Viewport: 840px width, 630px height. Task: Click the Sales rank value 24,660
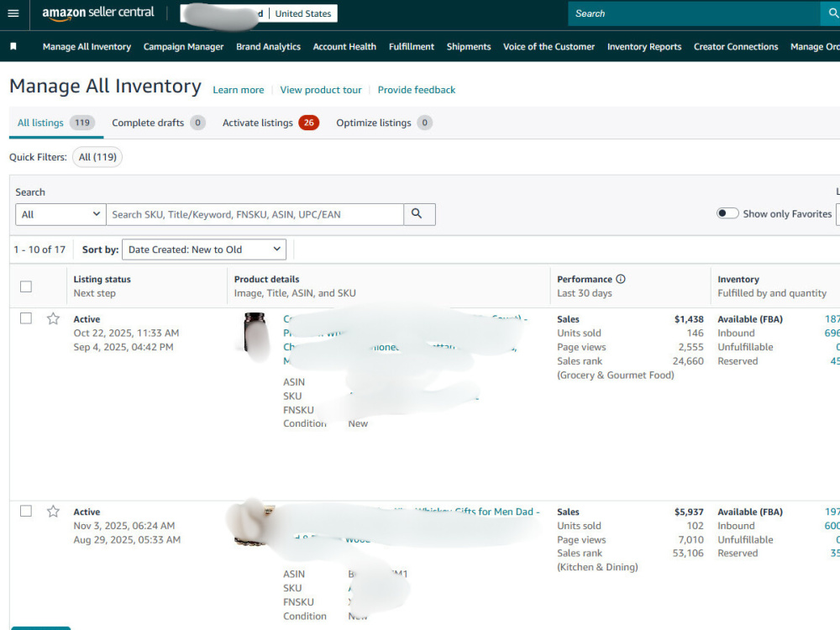click(688, 361)
